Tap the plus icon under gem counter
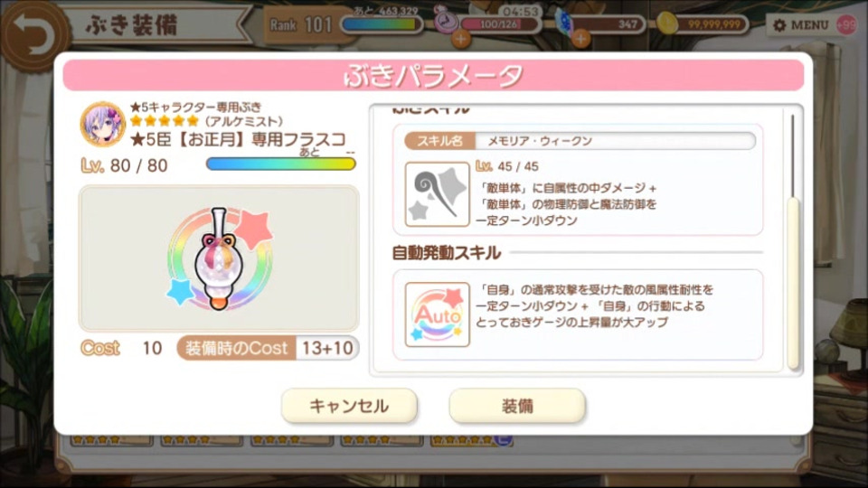 (x=580, y=39)
